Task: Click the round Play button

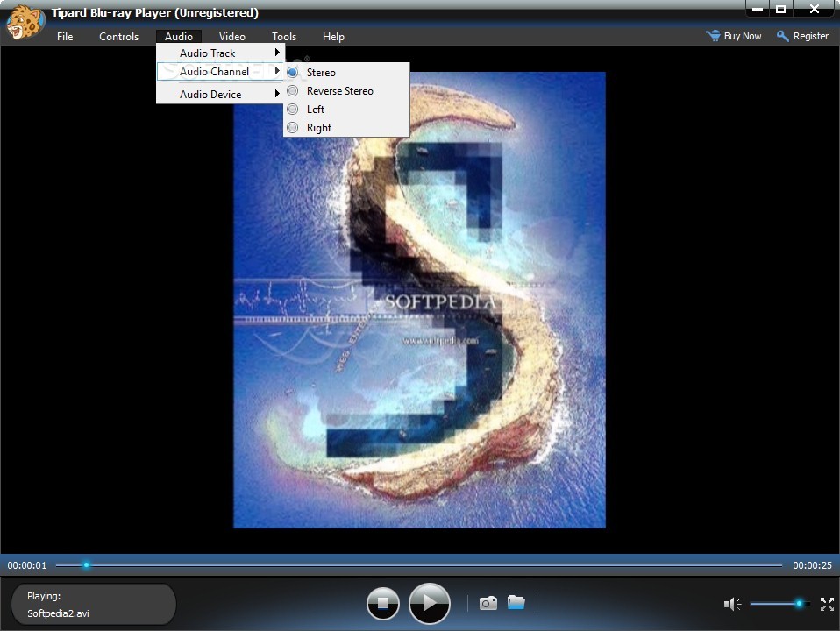Action: [429, 604]
